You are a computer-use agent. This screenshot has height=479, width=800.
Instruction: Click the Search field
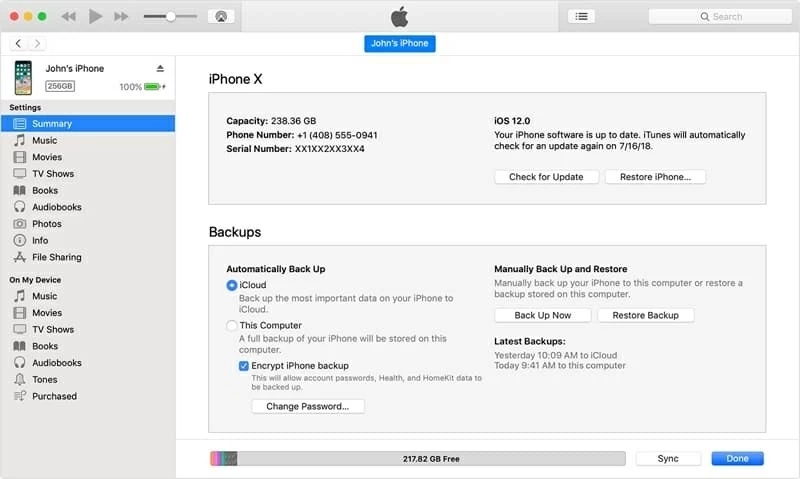tap(720, 16)
